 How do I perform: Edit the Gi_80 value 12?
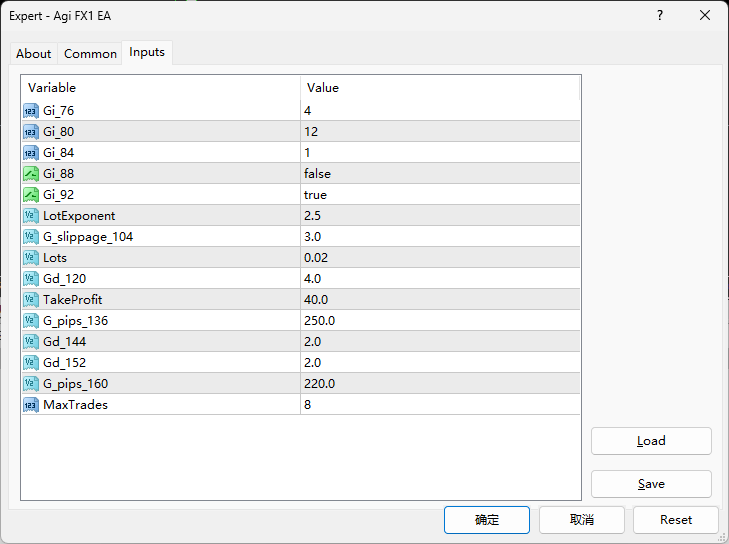(440, 132)
